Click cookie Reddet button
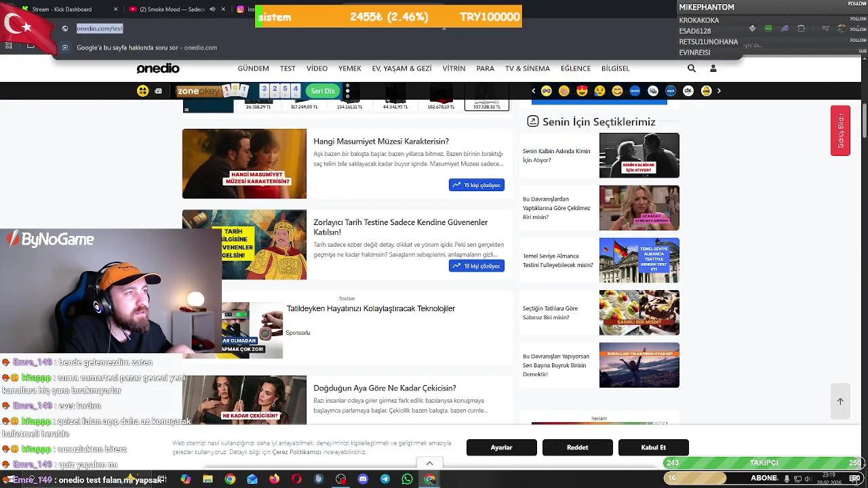Image resolution: width=868 pixels, height=488 pixels. [578, 447]
